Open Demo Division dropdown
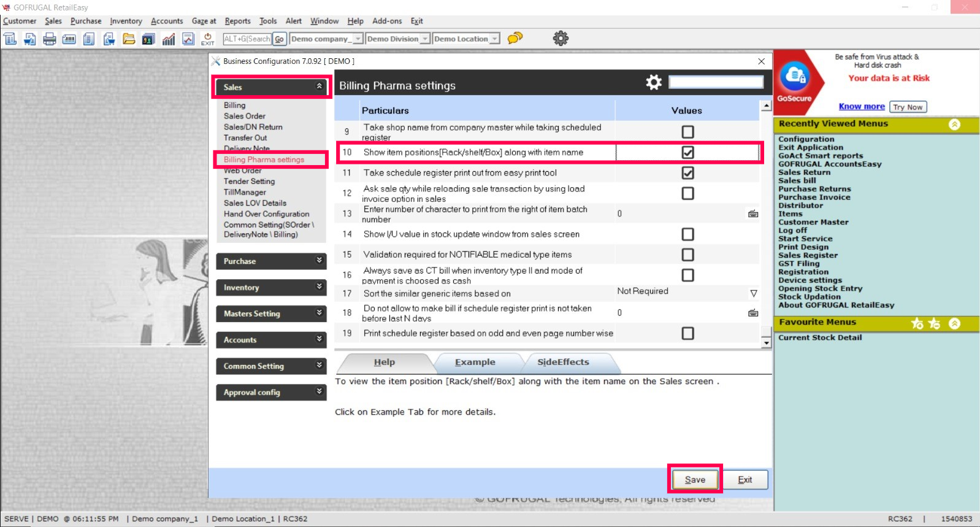 424,39
